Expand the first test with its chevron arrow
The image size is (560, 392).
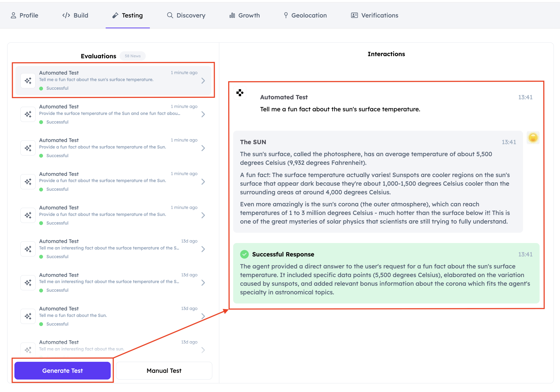(203, 81)
